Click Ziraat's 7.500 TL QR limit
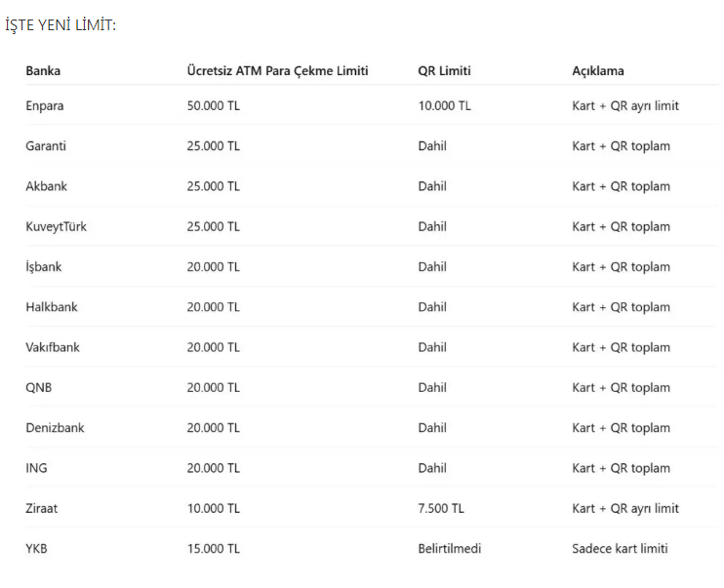 pos(441,508)
